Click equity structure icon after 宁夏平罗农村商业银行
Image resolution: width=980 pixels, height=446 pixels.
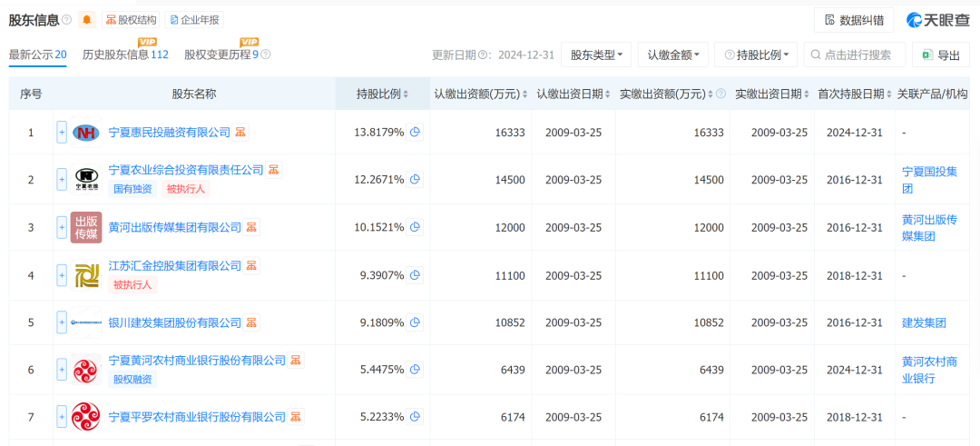coord(296,417)
